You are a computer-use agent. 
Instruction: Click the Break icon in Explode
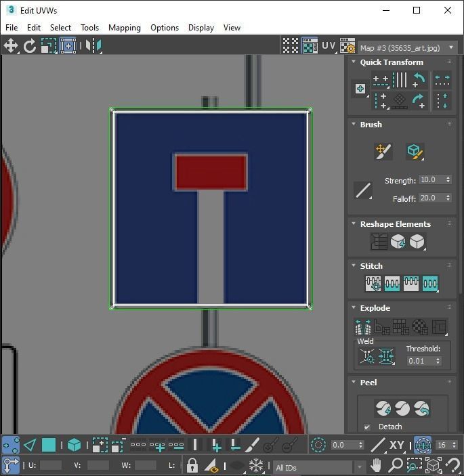pyautogui.click(x=363, y=327)
